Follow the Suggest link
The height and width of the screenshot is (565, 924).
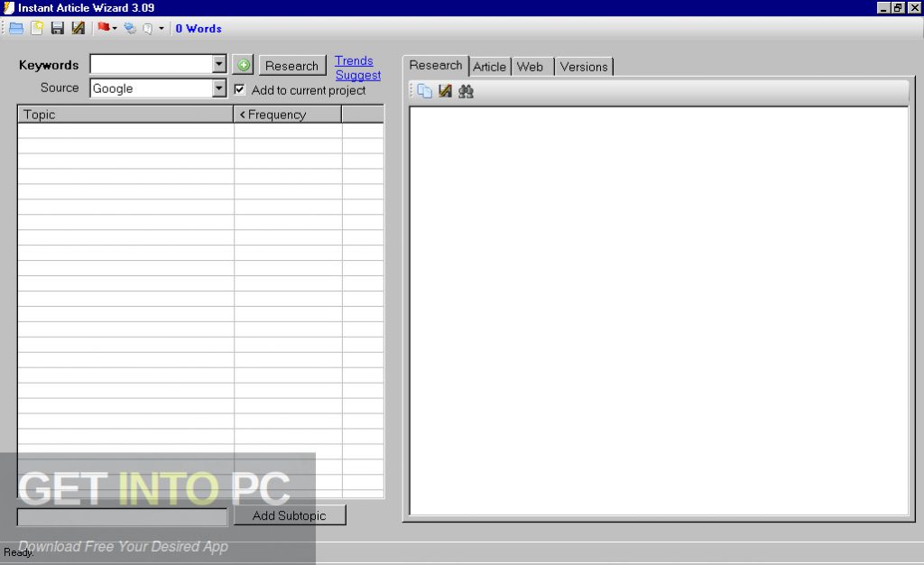click(358, 76)
